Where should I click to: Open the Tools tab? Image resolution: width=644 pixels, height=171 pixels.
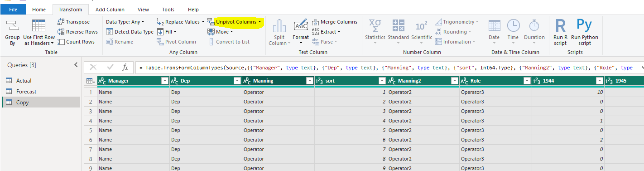[x=168, y=10]
